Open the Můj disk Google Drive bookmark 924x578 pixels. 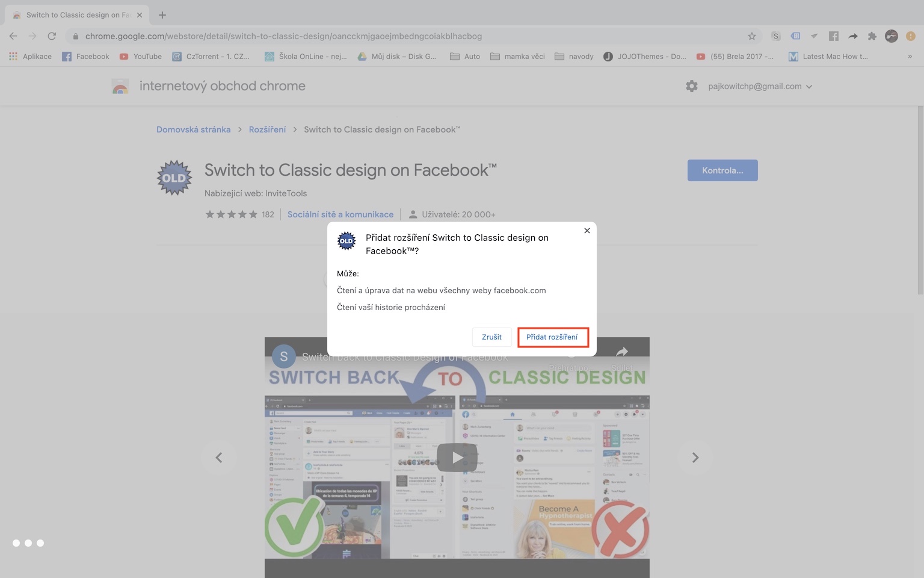pos(397,57)
